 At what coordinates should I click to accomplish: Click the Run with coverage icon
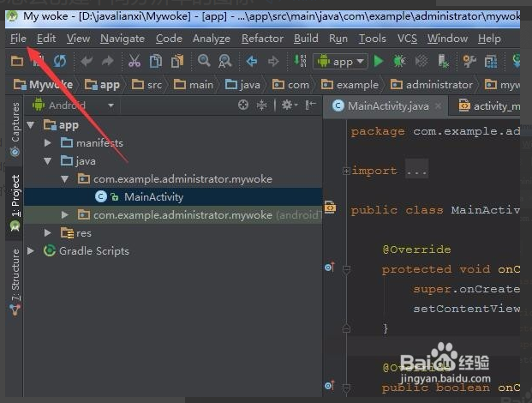pyautogui.click(x=421, y=62)
